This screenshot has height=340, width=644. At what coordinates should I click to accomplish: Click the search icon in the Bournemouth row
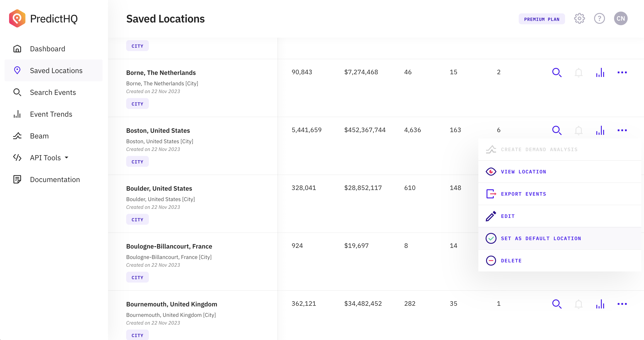tap(557, 304)
